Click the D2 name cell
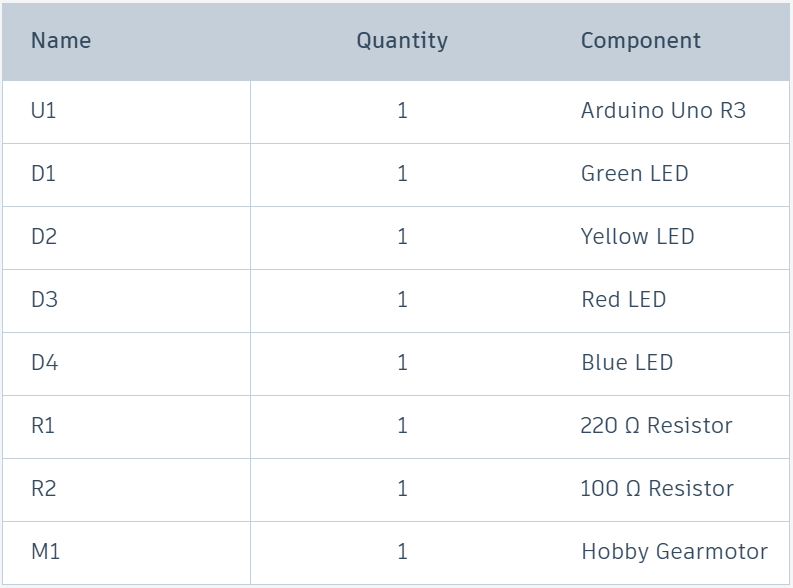This screenshot has height=588, width=793. click(x=44, y=237)
